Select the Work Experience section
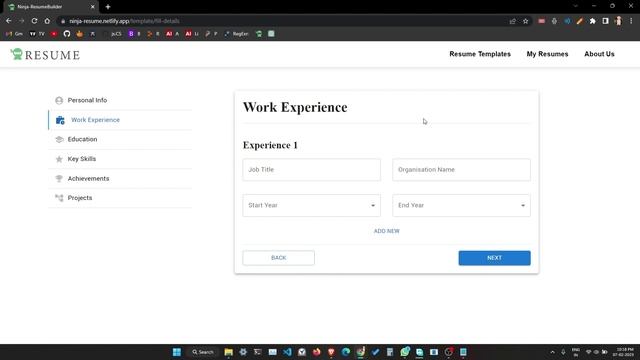 (x=120, y=120)
